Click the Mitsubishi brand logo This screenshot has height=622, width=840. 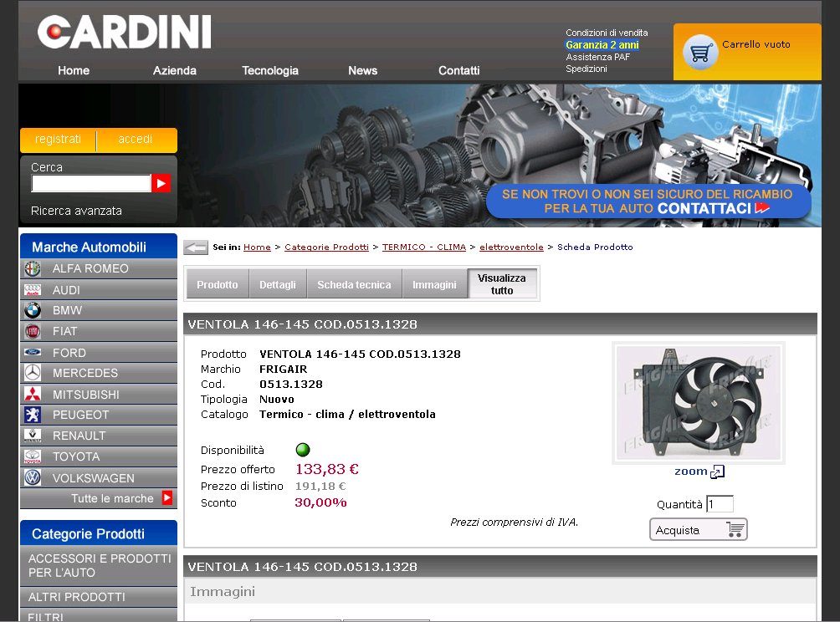click(x=33, y=394)
